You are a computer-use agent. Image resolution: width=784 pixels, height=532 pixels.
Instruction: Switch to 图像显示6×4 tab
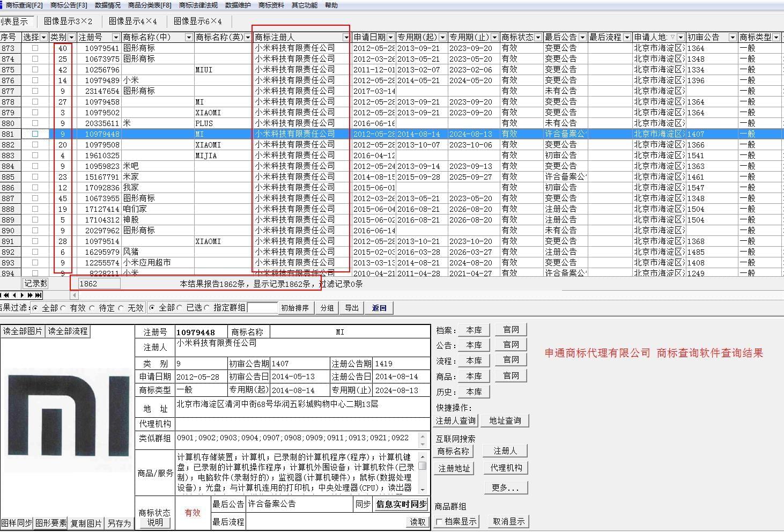point(198,21)
